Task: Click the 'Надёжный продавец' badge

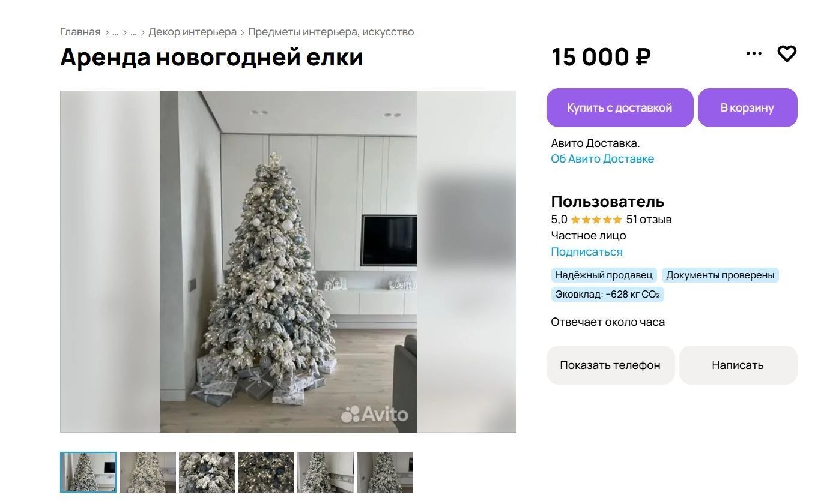Action: point(604,275)
